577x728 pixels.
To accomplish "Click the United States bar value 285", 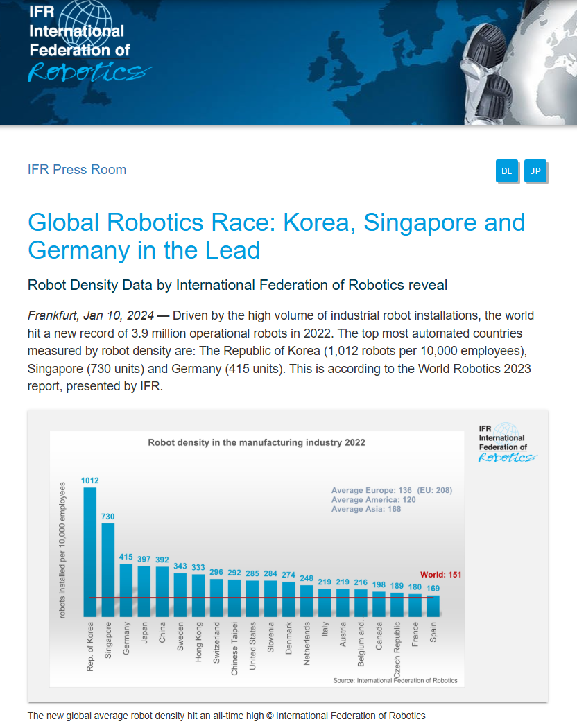I will [x=252, y=573].
